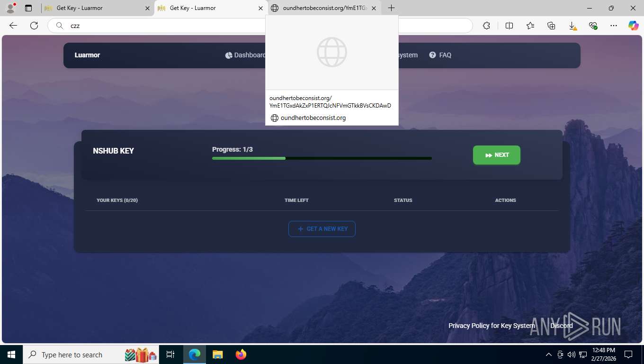
Task: Click the Progress: 1/3 label
Action: [233, 149]
